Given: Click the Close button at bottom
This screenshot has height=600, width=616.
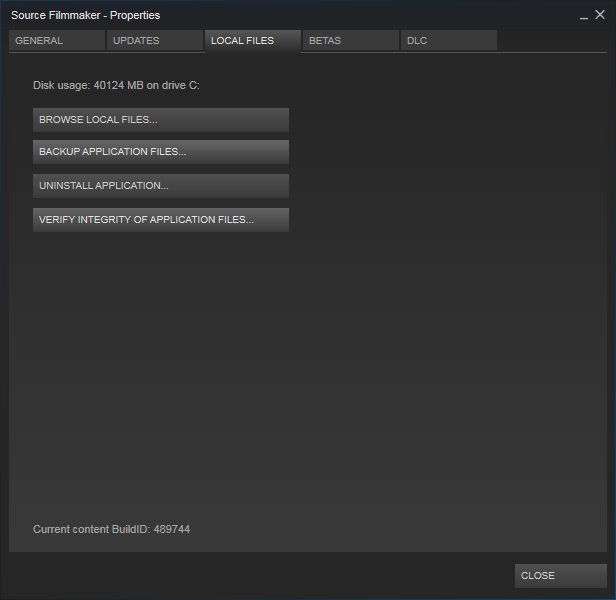Looking at the screenshot, I should point(561,576).
